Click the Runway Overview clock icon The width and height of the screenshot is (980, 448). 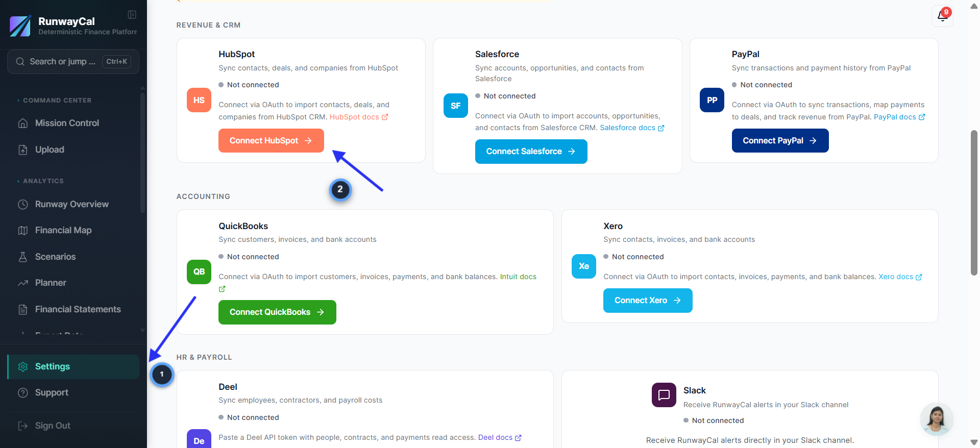pyautogui.click(x=23, y=204)
